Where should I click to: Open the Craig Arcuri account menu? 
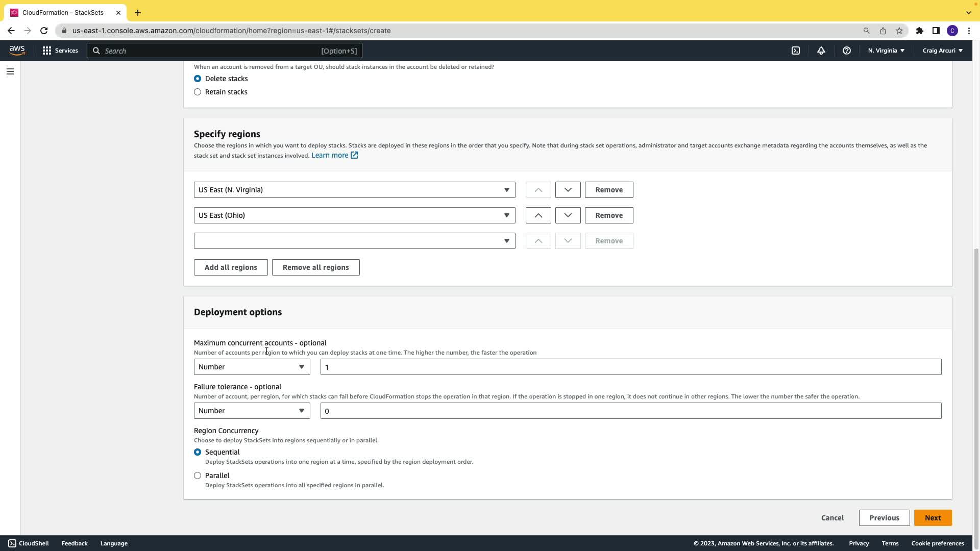942,51
